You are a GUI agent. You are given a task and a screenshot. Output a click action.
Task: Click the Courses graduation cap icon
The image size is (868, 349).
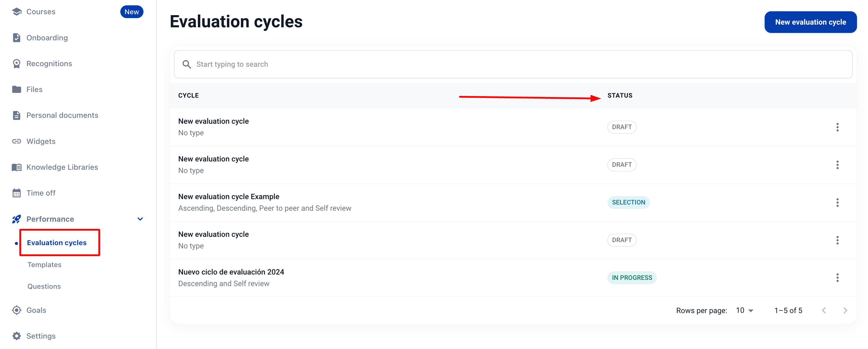pos(17,12)
